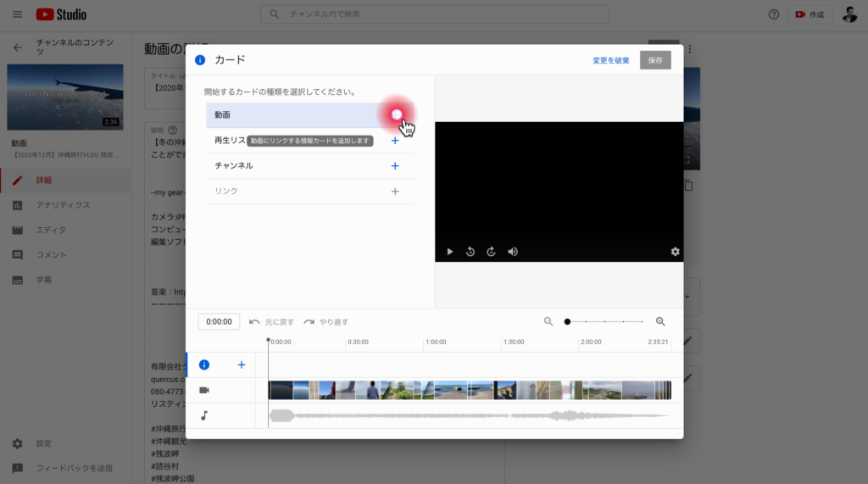Play the preview video

(x=449, y=252)
